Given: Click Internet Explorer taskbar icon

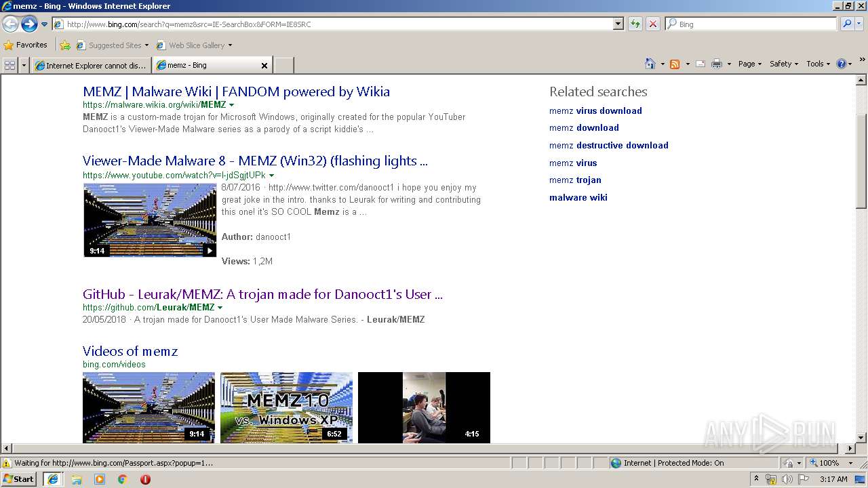Looking at the screenshot, I should coord(53,479).
